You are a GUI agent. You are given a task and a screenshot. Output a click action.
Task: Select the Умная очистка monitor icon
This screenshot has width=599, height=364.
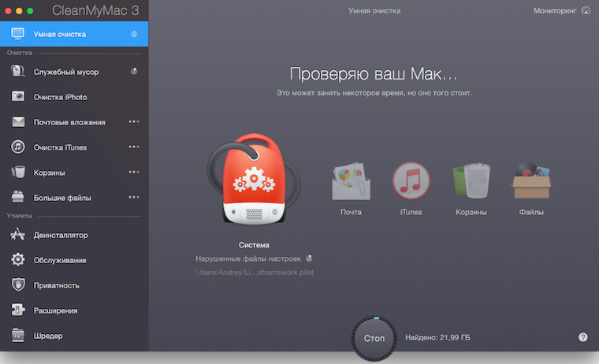pos(17,34)
